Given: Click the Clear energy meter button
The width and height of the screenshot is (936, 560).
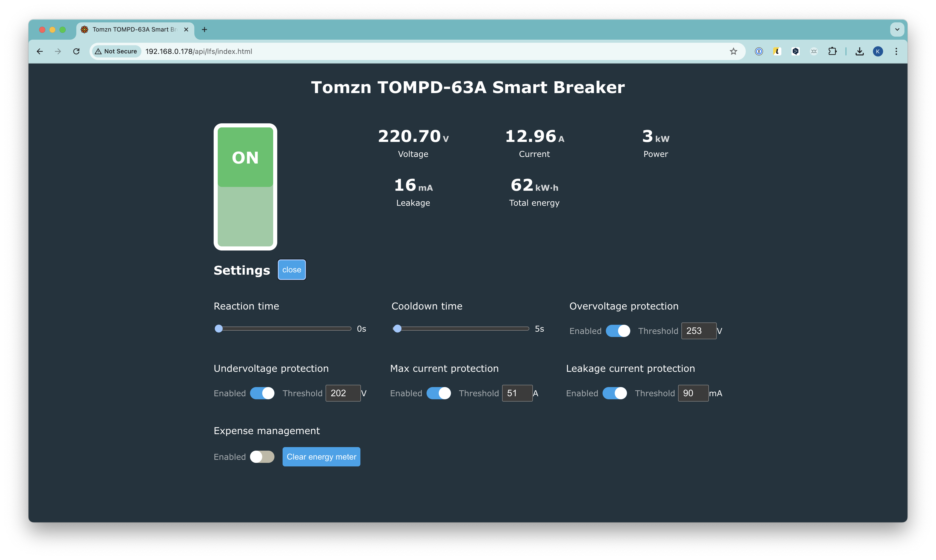Looking at the screenshot, I should tap(321, 456).
